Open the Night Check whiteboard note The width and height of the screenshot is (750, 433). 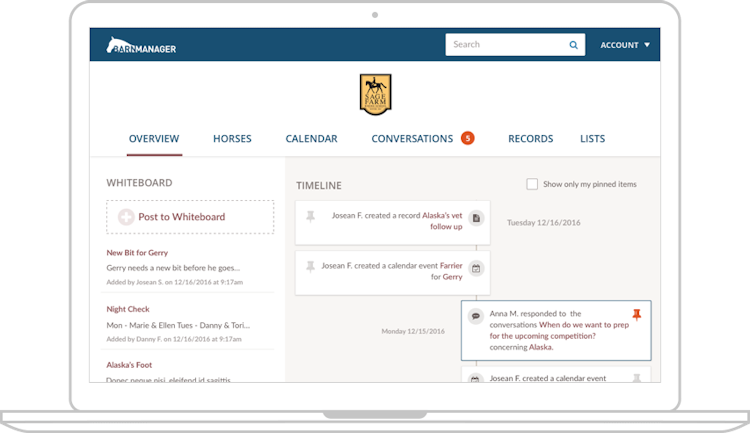(x=128, y=309)
